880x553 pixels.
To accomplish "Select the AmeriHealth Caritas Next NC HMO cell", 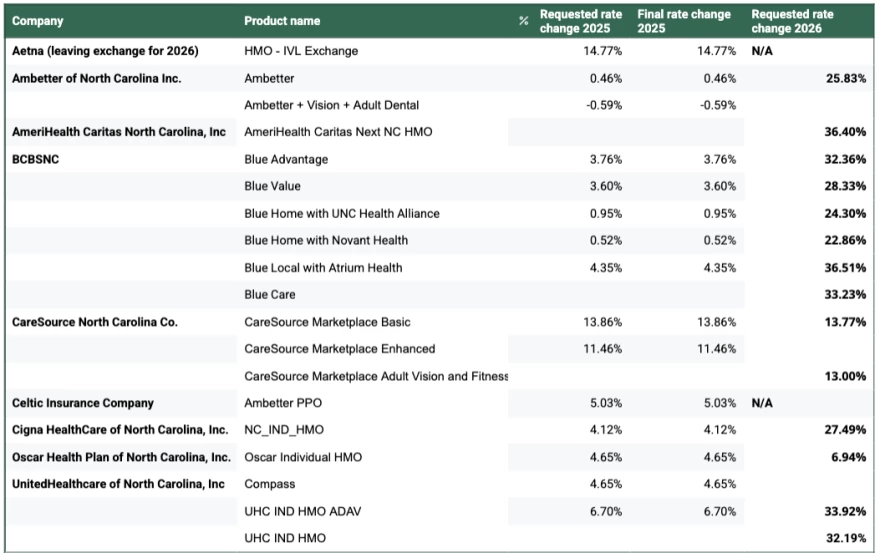I will pos(338,132).
